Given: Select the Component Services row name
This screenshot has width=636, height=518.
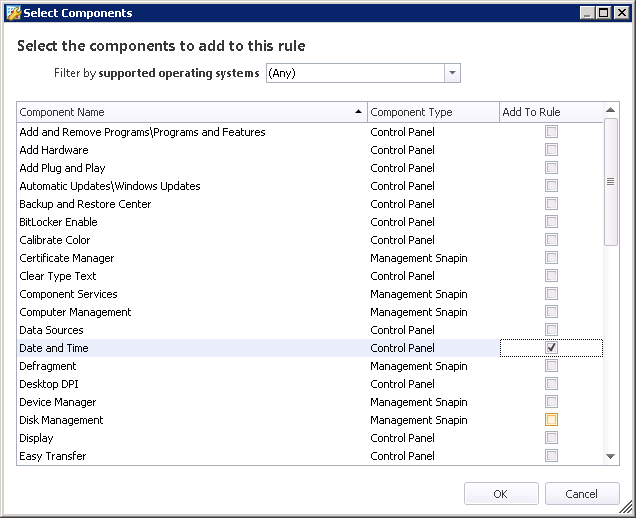Looking at the screenshot, I should tap(69, 294).
